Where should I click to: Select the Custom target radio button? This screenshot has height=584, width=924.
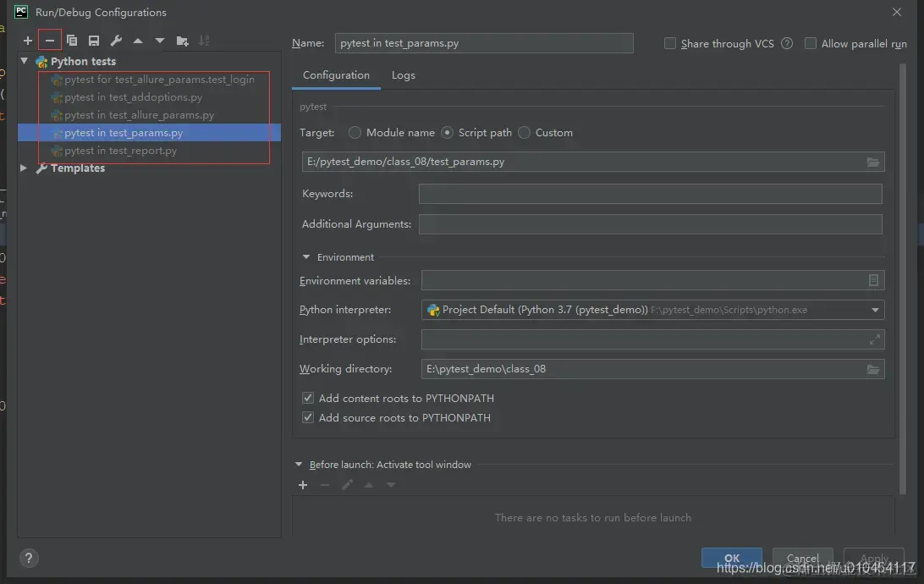pyautogui.click(x=524, y=133)
